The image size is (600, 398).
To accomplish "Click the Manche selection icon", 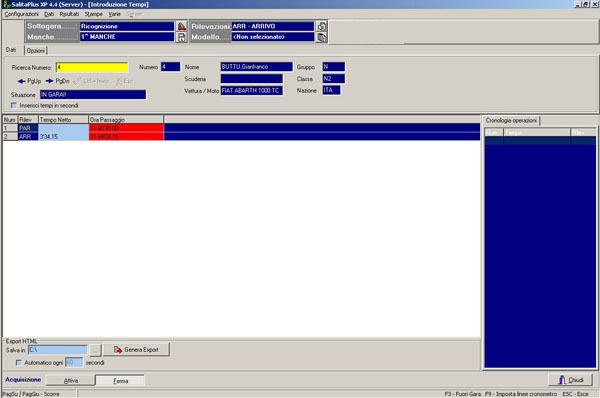I will (181, 37).
